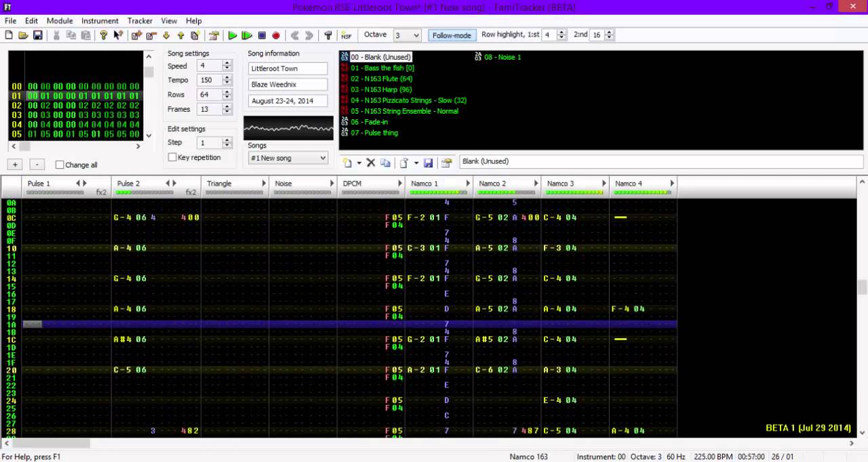The image size is (868, 462).
Task: Decrease the Tempo value with down arrow
Action: tap(227, 83)
